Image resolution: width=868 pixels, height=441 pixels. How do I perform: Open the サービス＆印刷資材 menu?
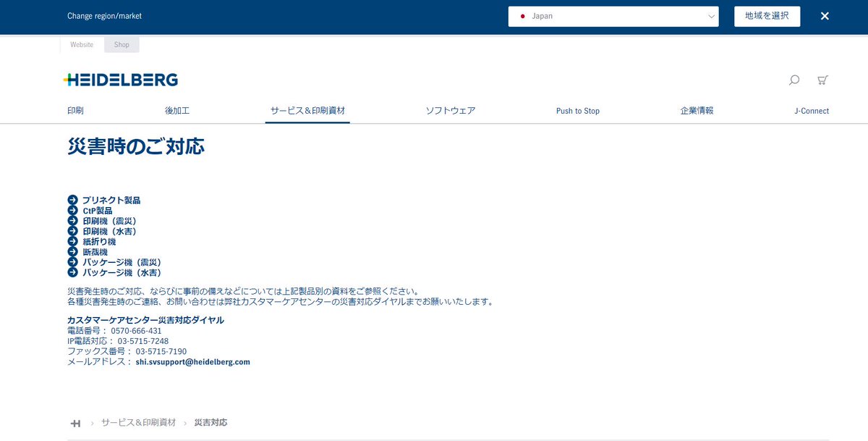[x=307, y=111]
